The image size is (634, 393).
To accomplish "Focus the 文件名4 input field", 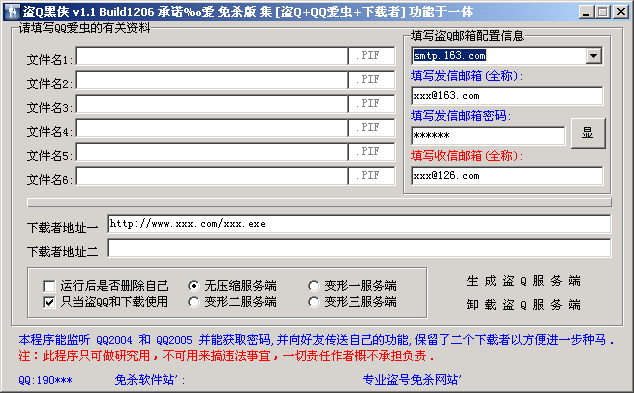I will 212,128.
